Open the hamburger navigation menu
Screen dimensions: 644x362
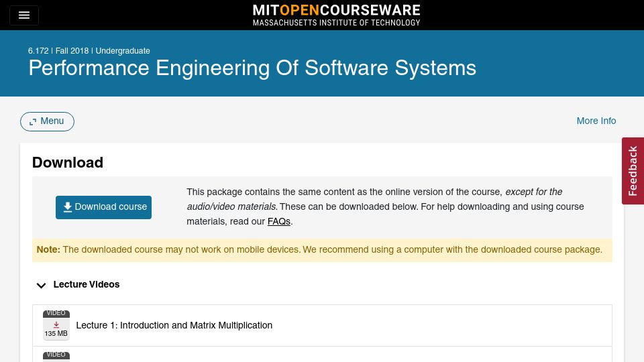click(x=24, y=15)
